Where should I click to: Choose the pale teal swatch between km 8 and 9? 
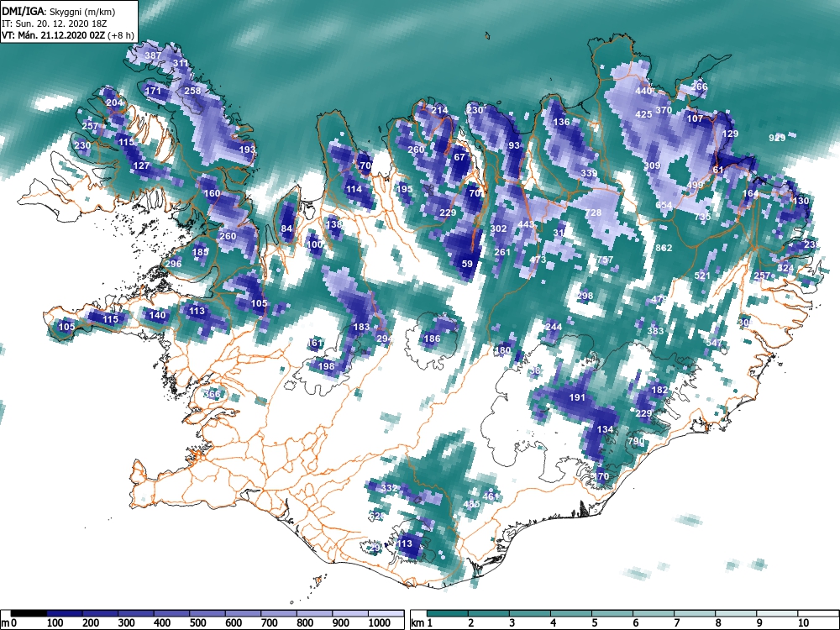point(736,613)
